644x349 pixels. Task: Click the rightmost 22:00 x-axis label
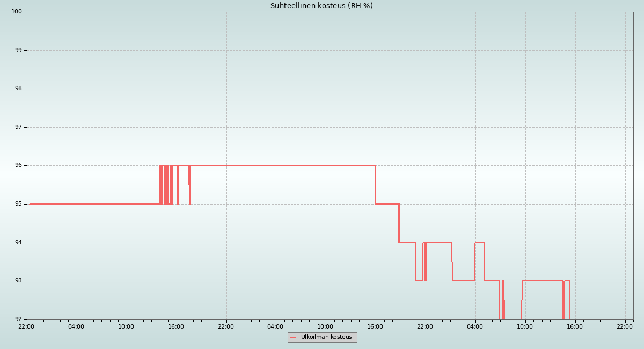[x=625, y=326]
